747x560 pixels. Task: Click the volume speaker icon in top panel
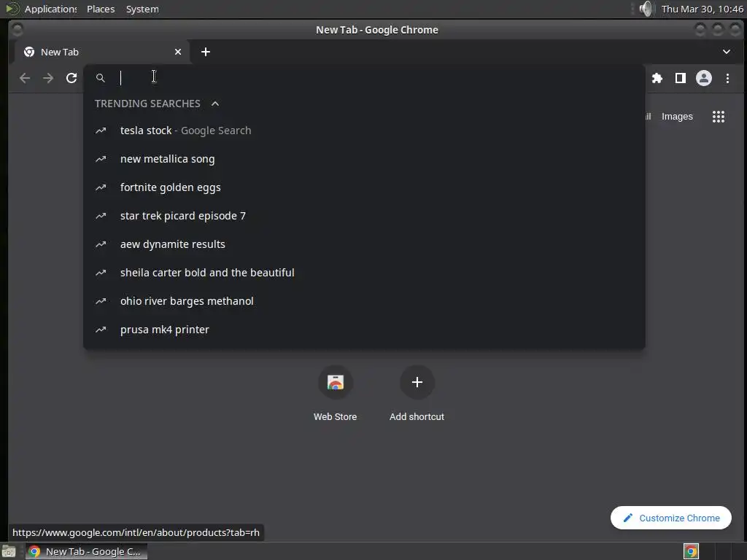[646, 9]
